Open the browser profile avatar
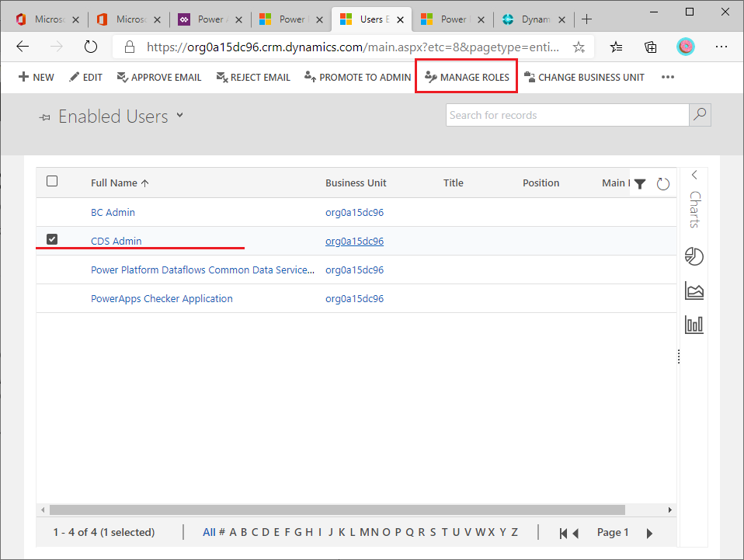The image size is (744, 560). tap(686, 47)
